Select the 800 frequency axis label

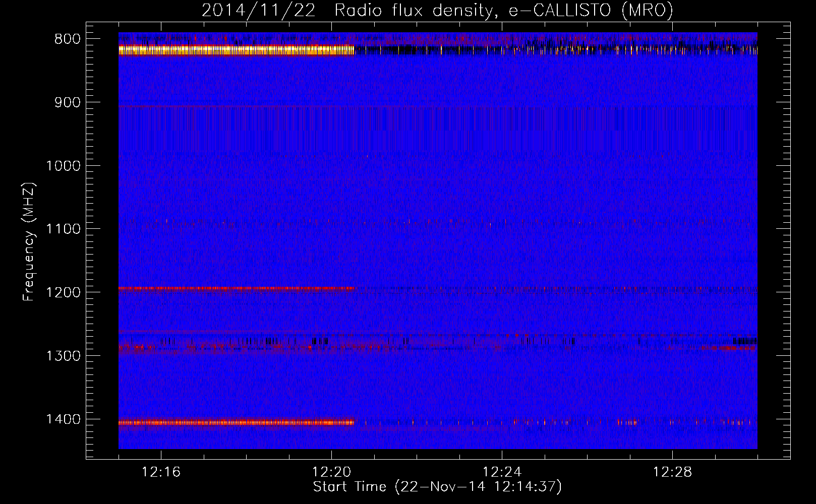click(67, 39)
